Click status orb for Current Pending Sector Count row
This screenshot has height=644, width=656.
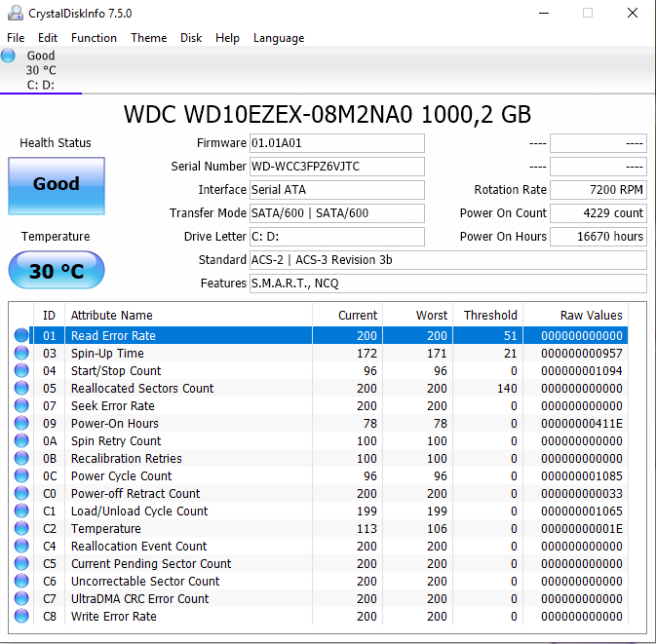(x=21, y=564)
